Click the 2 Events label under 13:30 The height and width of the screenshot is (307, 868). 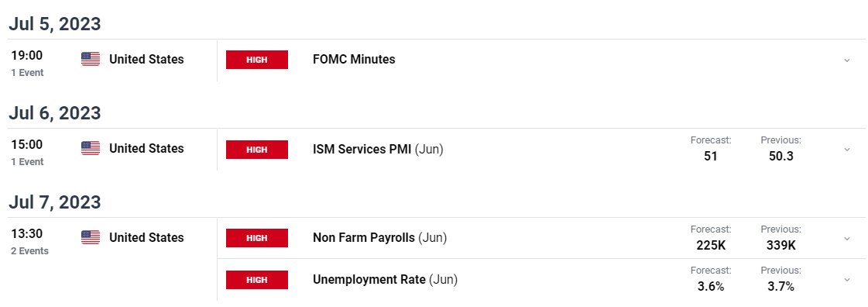pos(30,251)
